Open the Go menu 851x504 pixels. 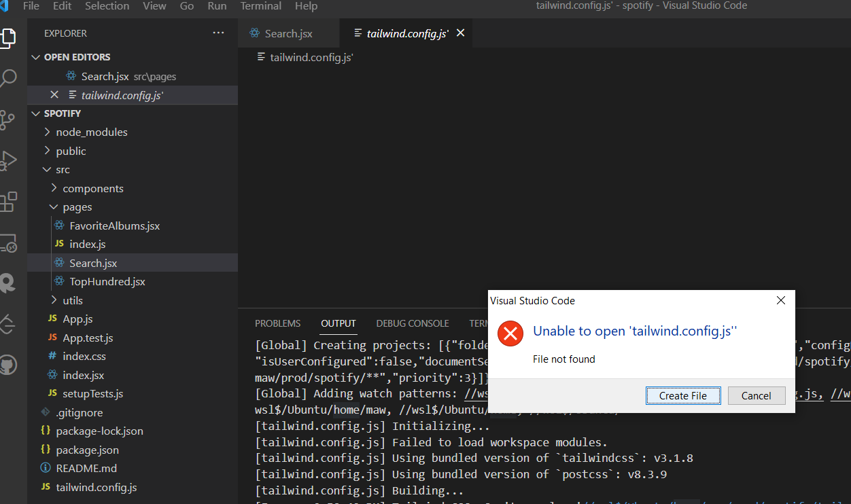coord(187,6)
